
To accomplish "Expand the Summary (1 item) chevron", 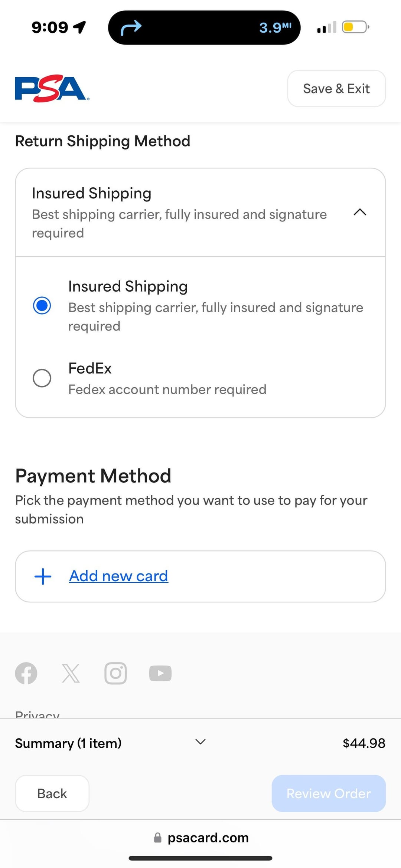I will pos(200,742).
